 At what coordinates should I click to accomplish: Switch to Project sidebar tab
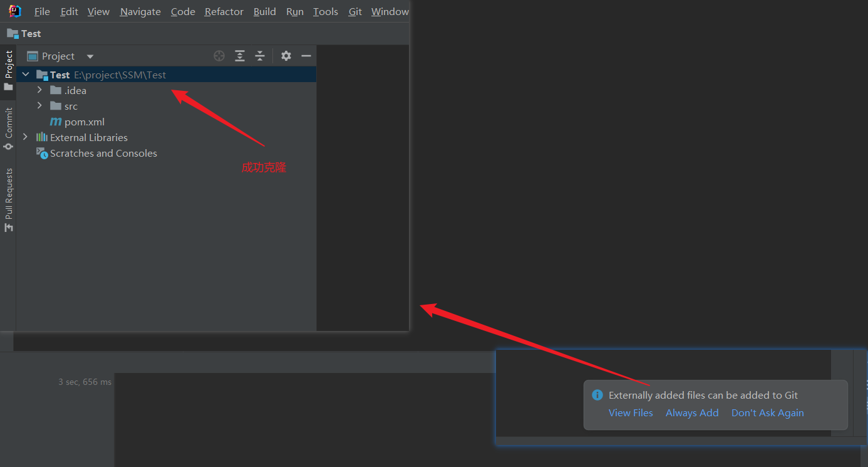pos(8,71)
